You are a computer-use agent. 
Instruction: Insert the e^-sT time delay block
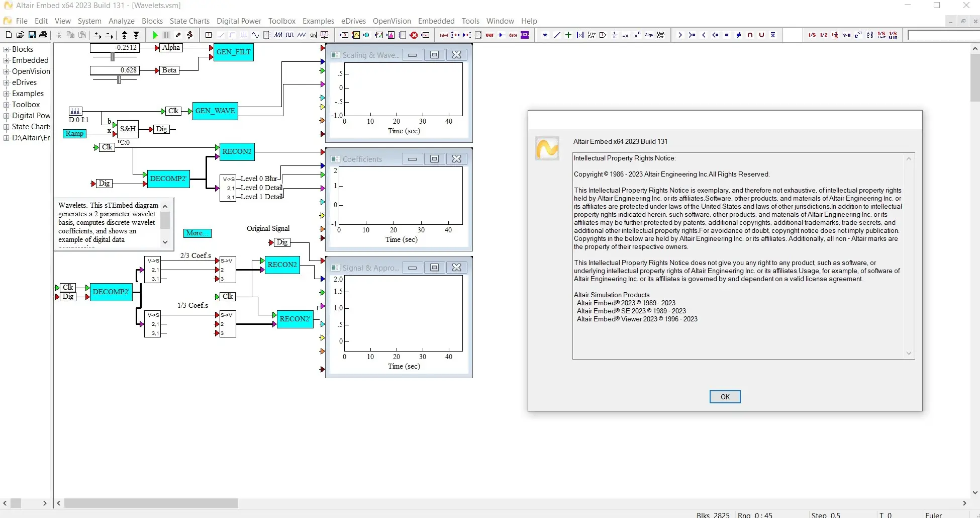858,35
